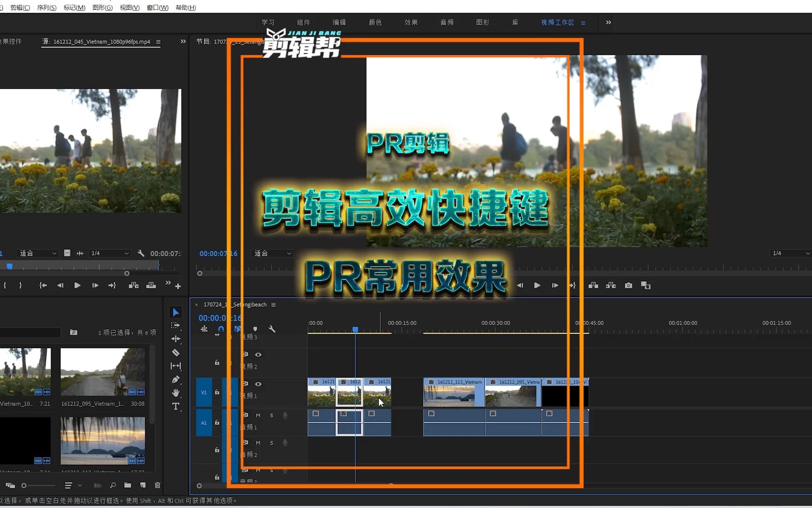Switch to the 效果 workspace
The image size is (812, 508).
(411, 22)
